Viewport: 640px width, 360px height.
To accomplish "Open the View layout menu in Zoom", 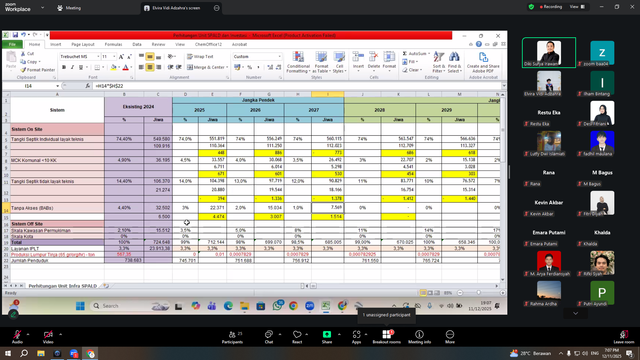I will click(577, 7).
